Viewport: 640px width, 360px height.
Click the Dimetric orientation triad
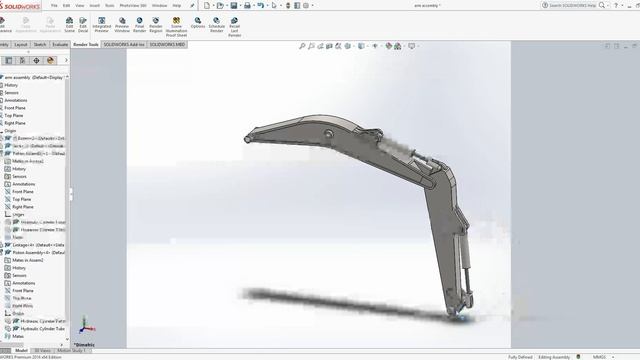(87, 325)
